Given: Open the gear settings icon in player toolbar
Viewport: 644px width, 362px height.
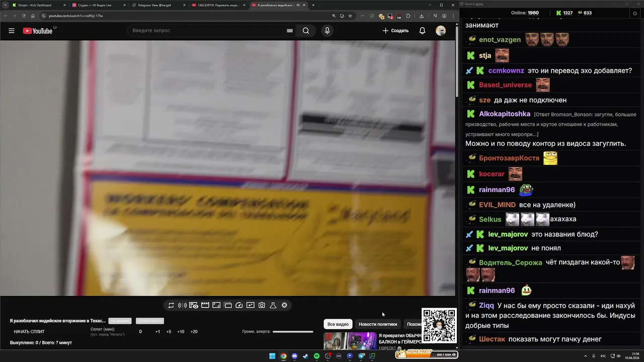Looking at the screenshot, I should coord(284,305).
